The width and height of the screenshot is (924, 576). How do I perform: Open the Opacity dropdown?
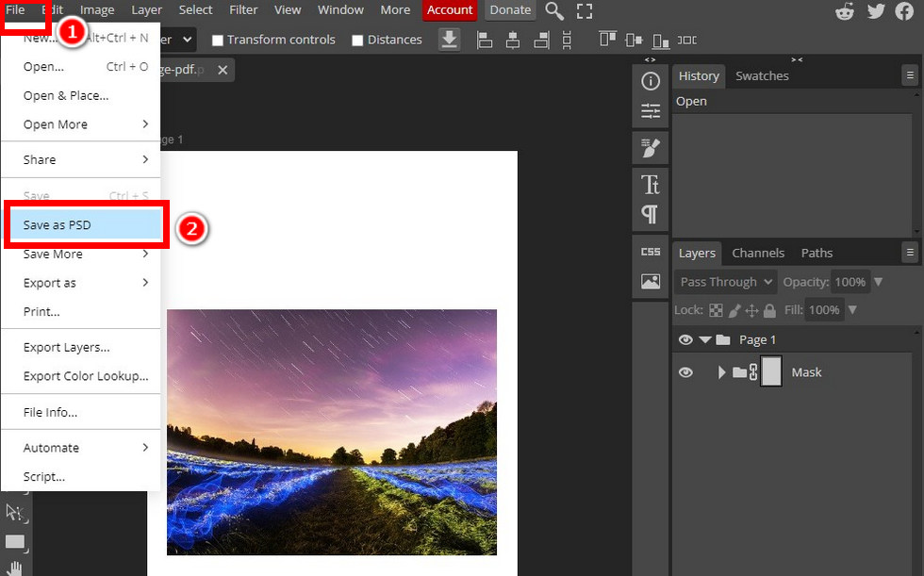click(x=878, y=281)
